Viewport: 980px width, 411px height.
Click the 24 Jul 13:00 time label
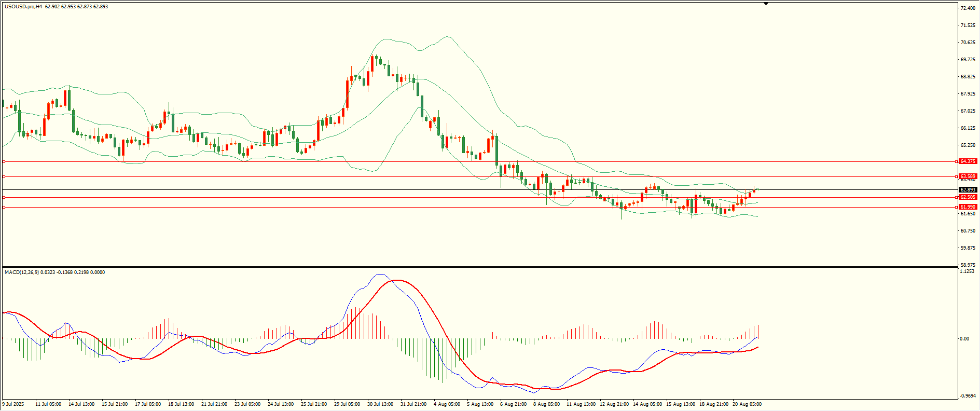(281, 404)
